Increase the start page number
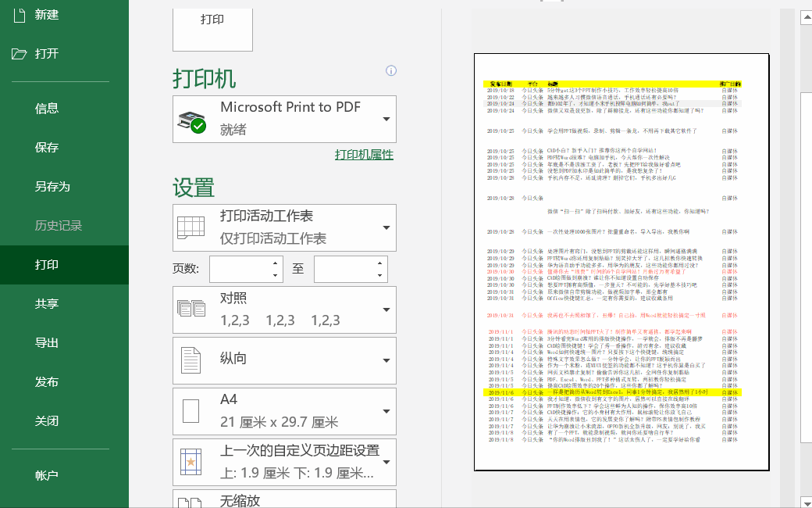The width and height of the screenshot is (812, 508). tap(276, 263)
